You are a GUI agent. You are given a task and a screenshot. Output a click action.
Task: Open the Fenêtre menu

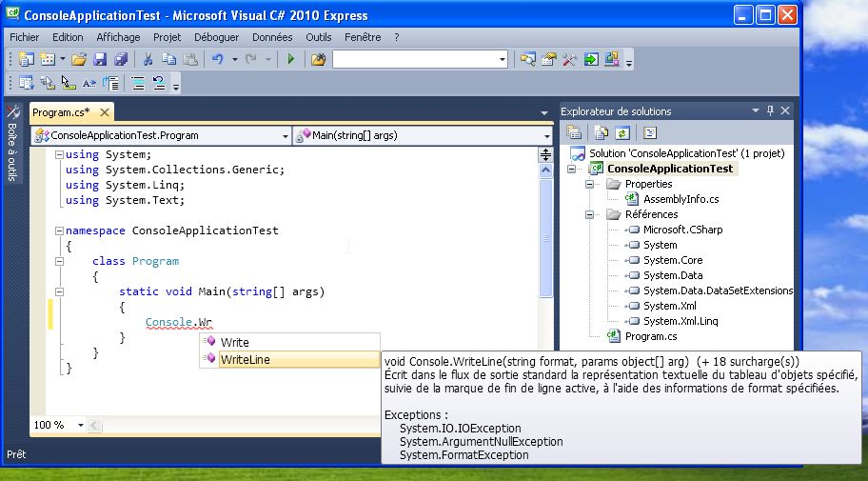(x=363, y=37)
